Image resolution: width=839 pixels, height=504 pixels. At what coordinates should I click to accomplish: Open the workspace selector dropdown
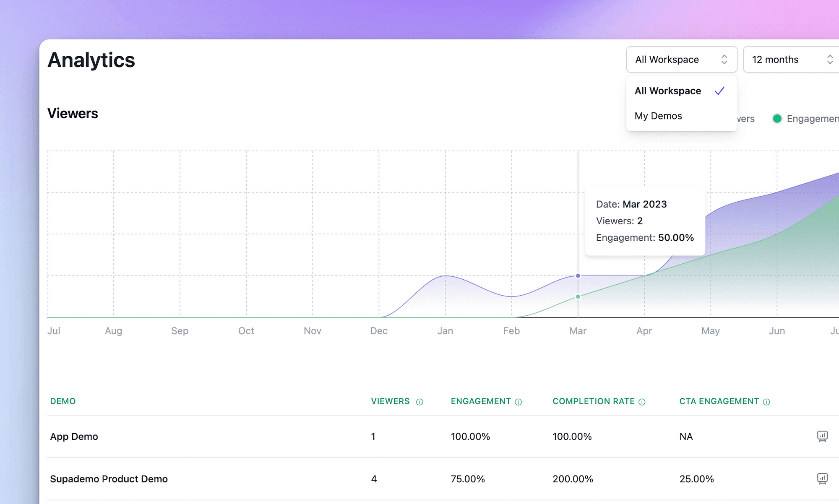(681, 60)
